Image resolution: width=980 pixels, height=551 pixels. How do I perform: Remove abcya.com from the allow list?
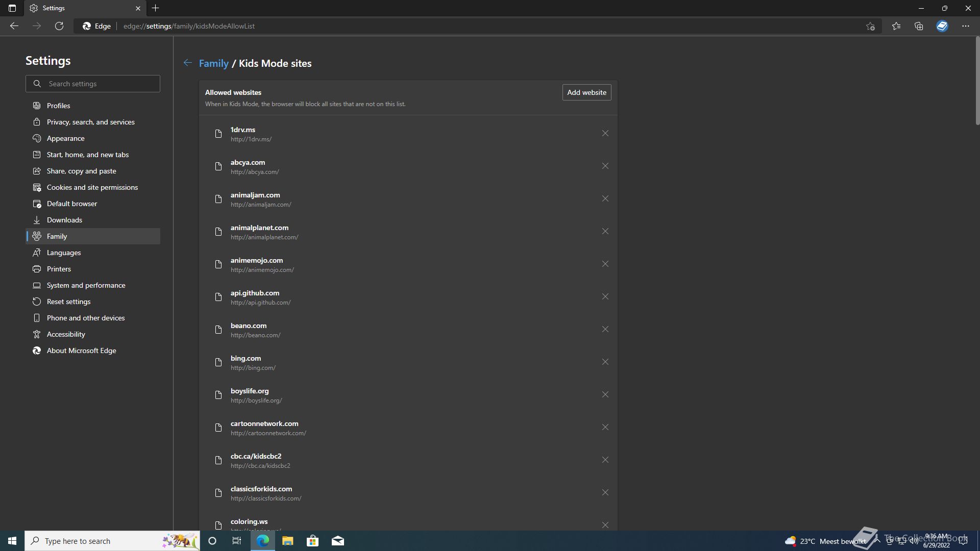click(x=605, y=166)
